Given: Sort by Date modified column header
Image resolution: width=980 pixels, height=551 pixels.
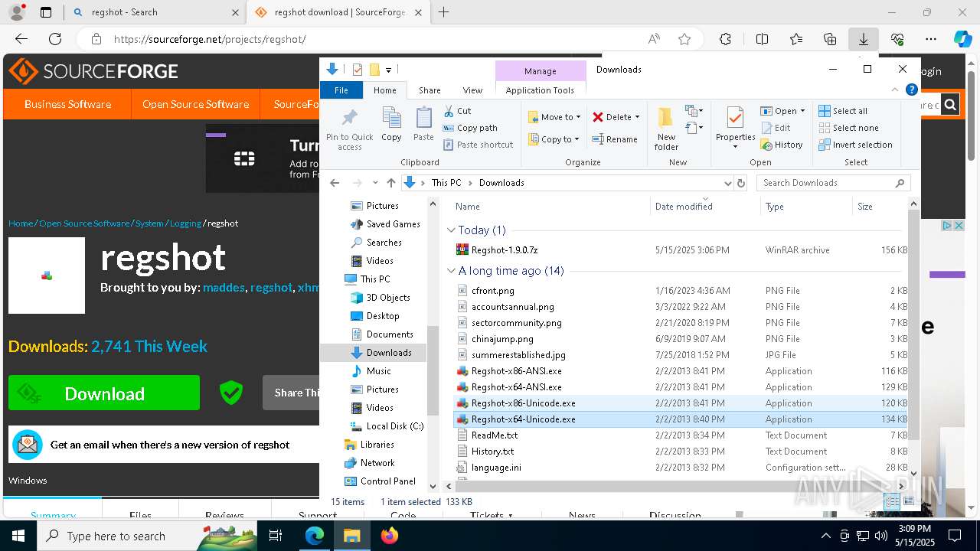Looking at the screenshot, I should click(x=684, y=207).
